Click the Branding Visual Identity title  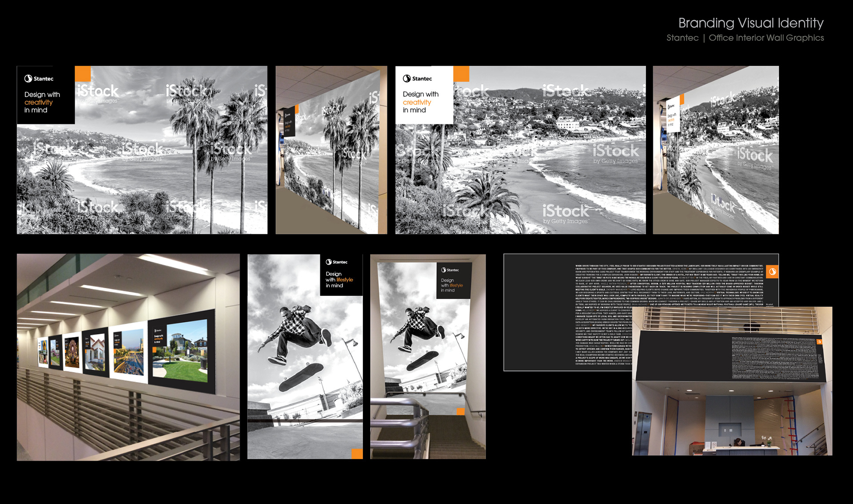pos(750,23)
